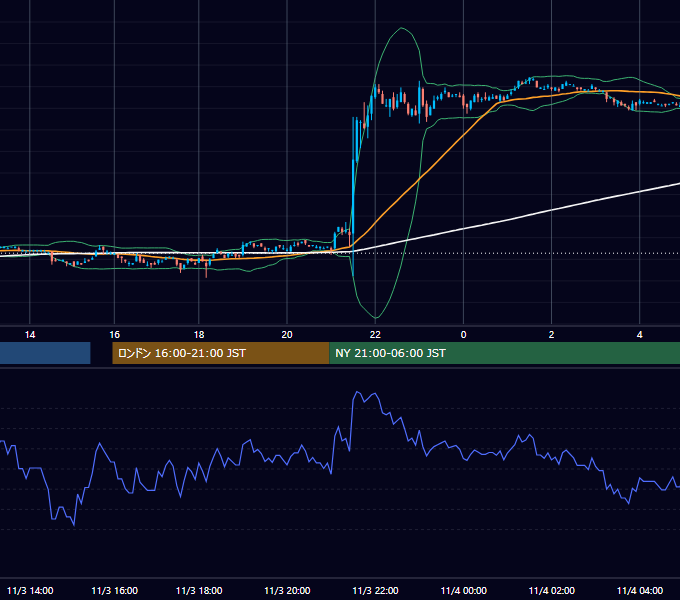680x600 pixels.
Task: Click the 4 hour axis label
Action: 639,335
